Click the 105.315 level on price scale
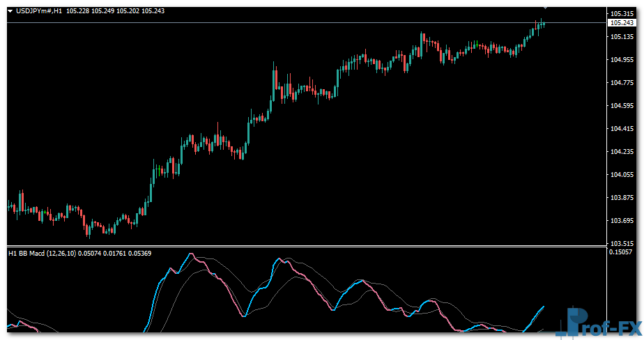The image size is (644, 340). (620, 14)
